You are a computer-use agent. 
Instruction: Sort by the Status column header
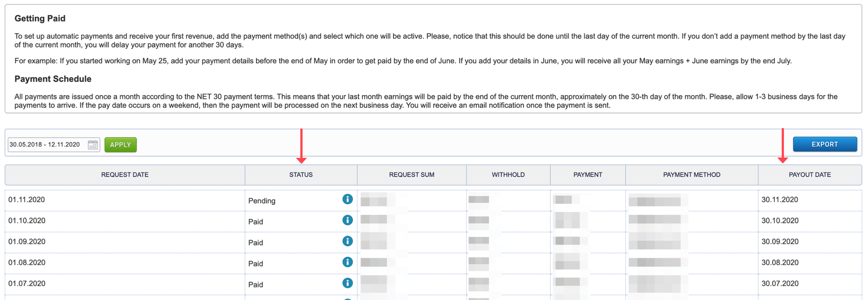[x=301, y=175]
